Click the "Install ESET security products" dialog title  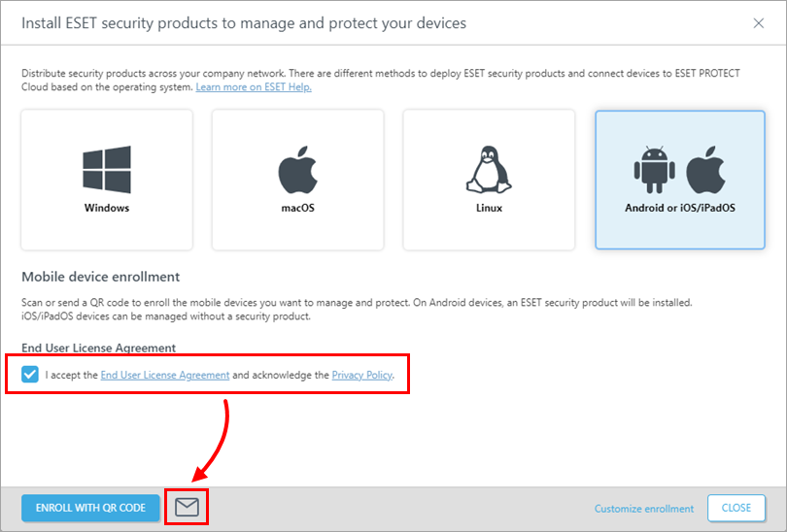244,21
